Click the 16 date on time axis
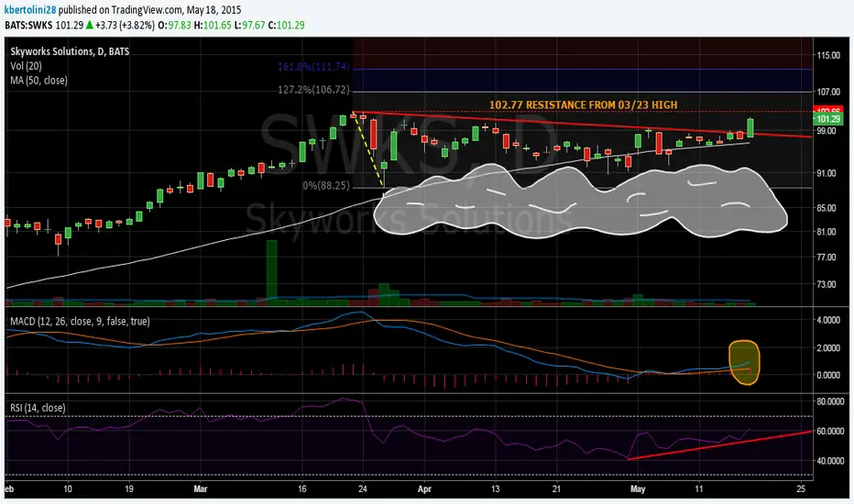The height and width of the screenshot is (504, 854). click(302, 488)
